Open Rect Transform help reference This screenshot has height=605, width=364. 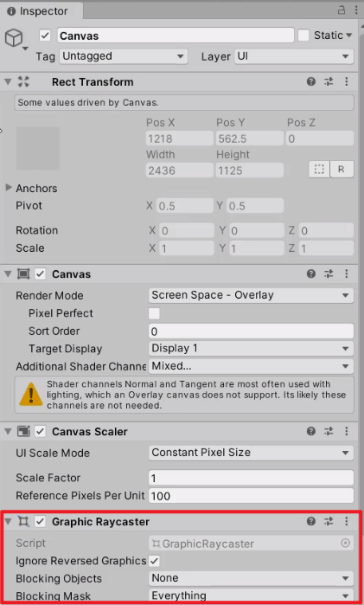tap(310, 81)
